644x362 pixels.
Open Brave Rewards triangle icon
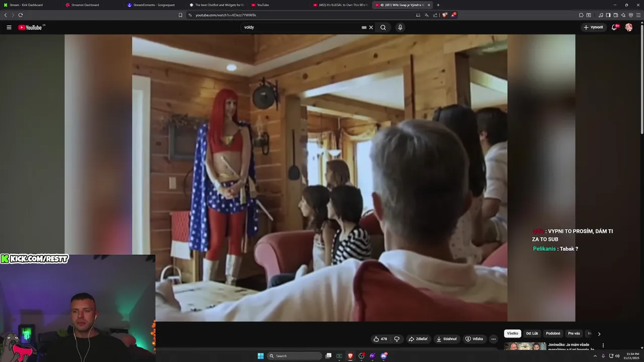click(453, 15)
